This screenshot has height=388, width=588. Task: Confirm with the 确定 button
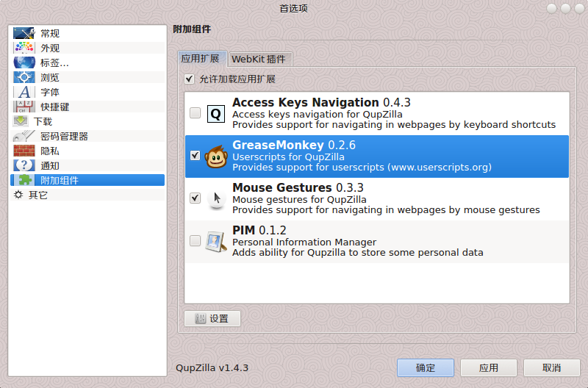click(426, 367)
